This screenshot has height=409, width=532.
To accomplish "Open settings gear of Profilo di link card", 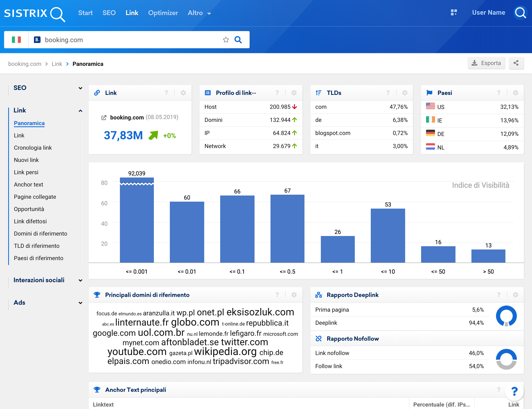I will (x=294, y=93).
